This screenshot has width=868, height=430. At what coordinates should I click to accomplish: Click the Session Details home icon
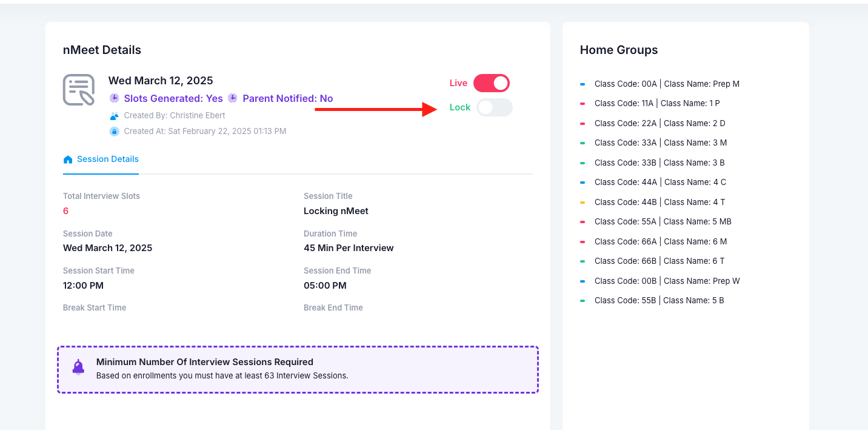coord(68,160)
